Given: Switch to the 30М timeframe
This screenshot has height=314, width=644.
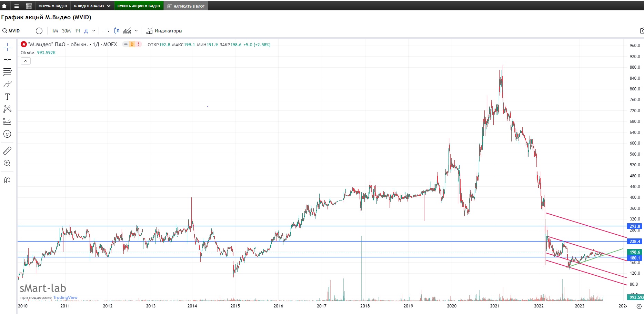Looking at the screenshot, I should 66,31.
